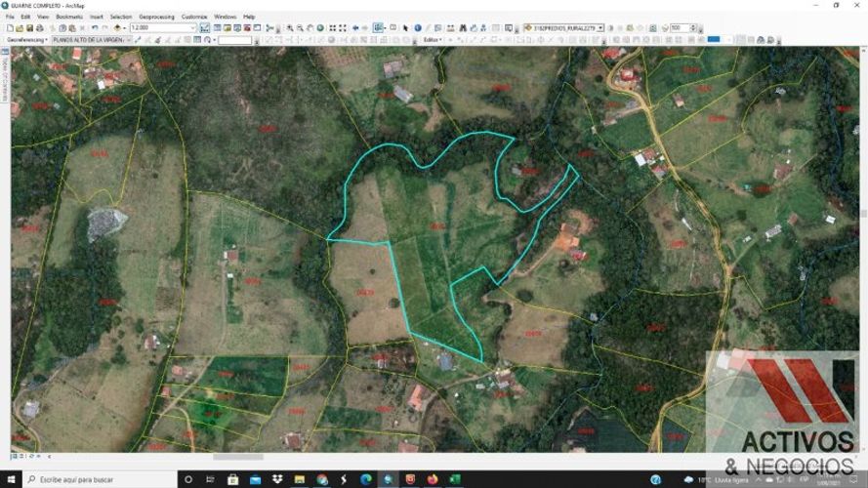Open the Insert menu
The height and width of the screenshot is (488, 868).
pos(97,17)
